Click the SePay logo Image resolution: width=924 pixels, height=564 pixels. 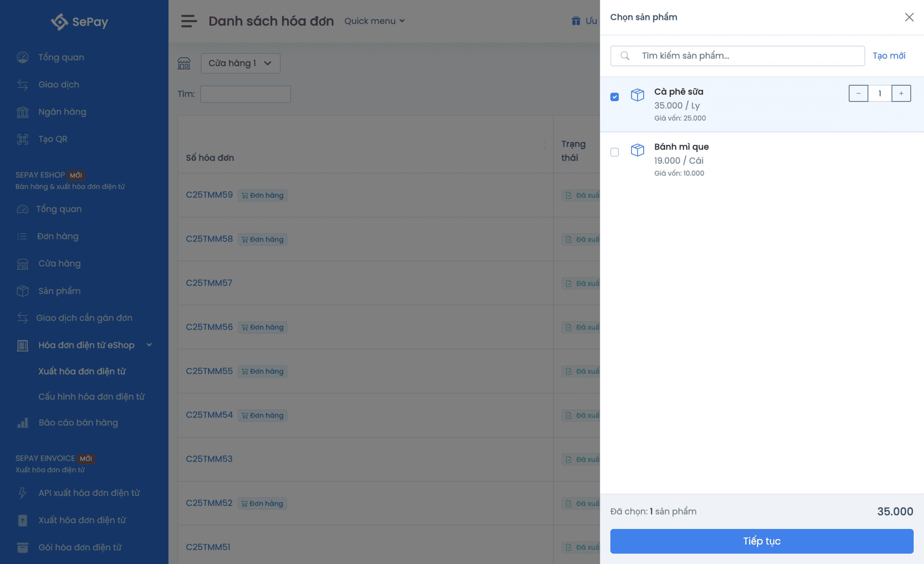(x=79, y=22)
